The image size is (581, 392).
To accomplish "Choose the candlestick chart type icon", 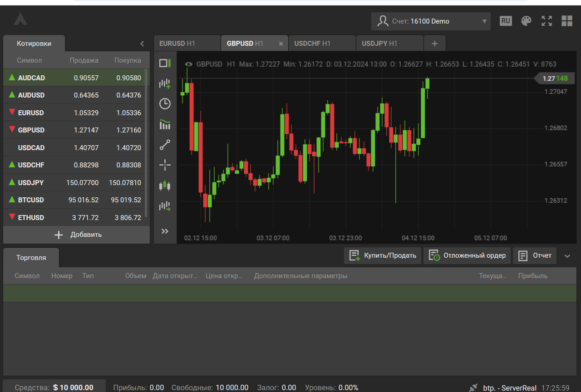I will tap(165, 185).
